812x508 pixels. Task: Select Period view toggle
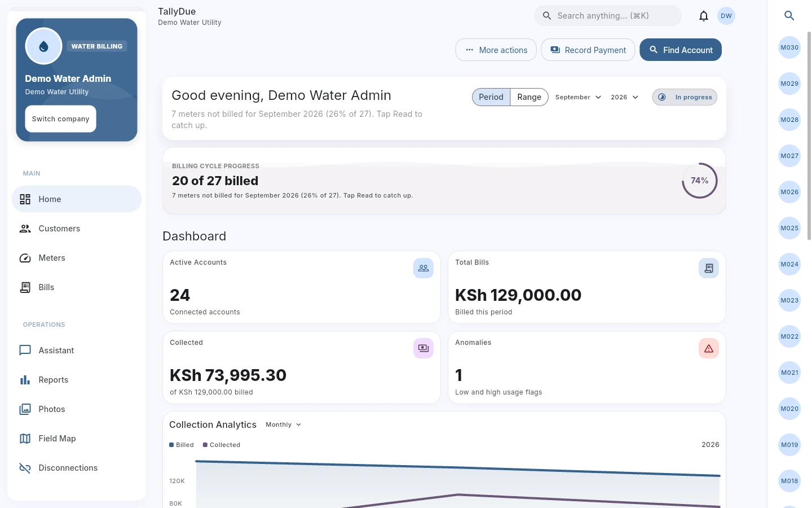(491, 97)
